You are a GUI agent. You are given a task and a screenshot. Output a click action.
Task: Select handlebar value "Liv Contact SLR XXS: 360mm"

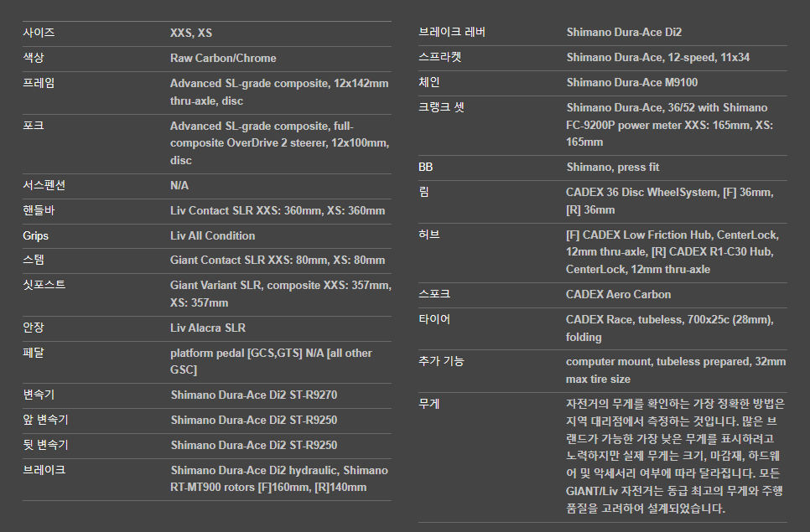point(246,211)
